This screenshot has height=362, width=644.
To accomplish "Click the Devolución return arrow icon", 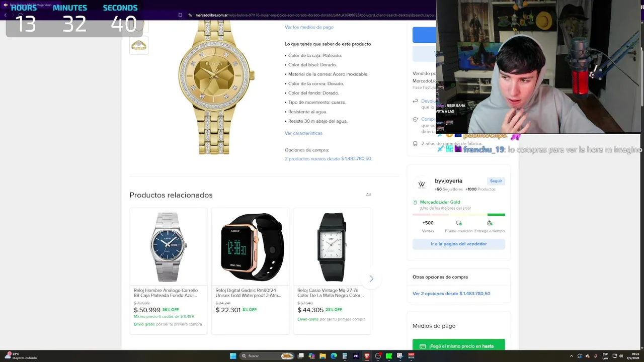I will (x=415, y=101).
